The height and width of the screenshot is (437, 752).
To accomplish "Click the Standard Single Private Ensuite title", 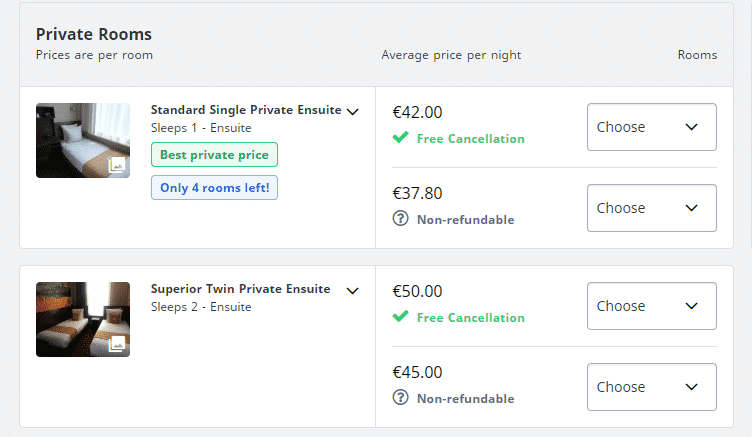I will [246, 110].
